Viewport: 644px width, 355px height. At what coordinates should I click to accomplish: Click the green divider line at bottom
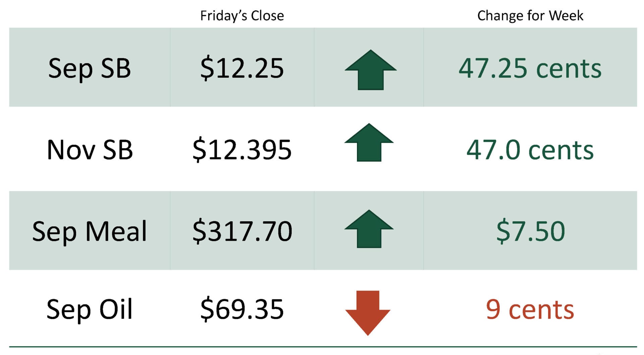[x=323, y=347]
